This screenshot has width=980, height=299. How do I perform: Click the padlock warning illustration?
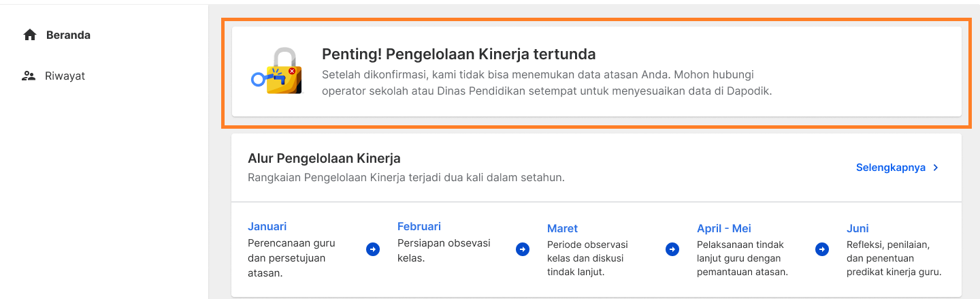click(x=277, y=71)
